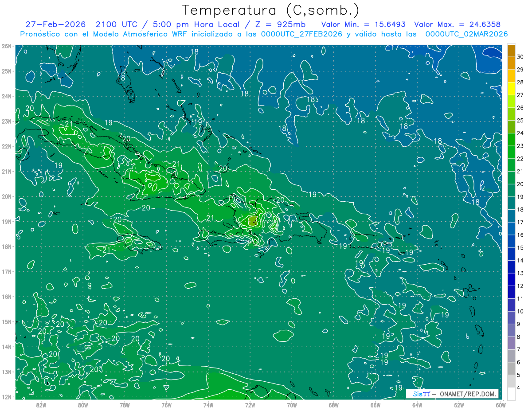Click the longitude axis label "76W"

[166, 404]
